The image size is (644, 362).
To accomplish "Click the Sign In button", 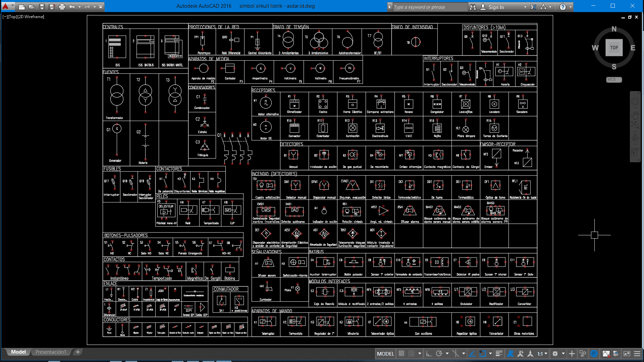I will point(496,7).
